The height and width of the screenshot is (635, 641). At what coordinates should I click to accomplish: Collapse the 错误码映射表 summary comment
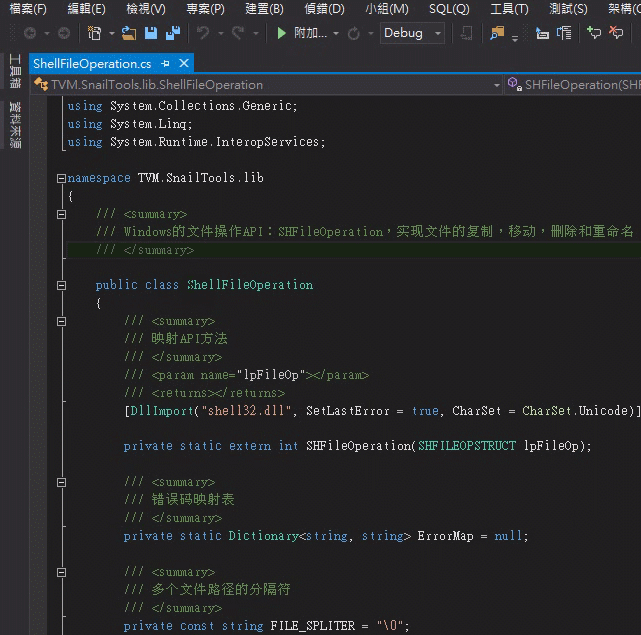(61, 483)
